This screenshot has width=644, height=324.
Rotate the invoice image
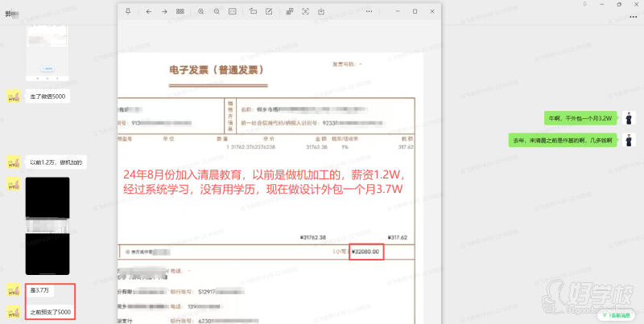click(x=254, y=11)
